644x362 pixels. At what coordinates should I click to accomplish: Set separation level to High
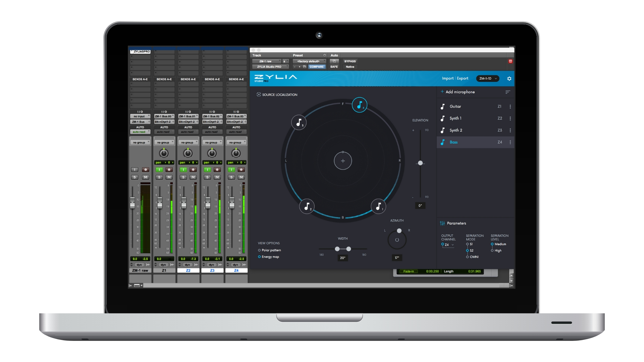point(496,251)
